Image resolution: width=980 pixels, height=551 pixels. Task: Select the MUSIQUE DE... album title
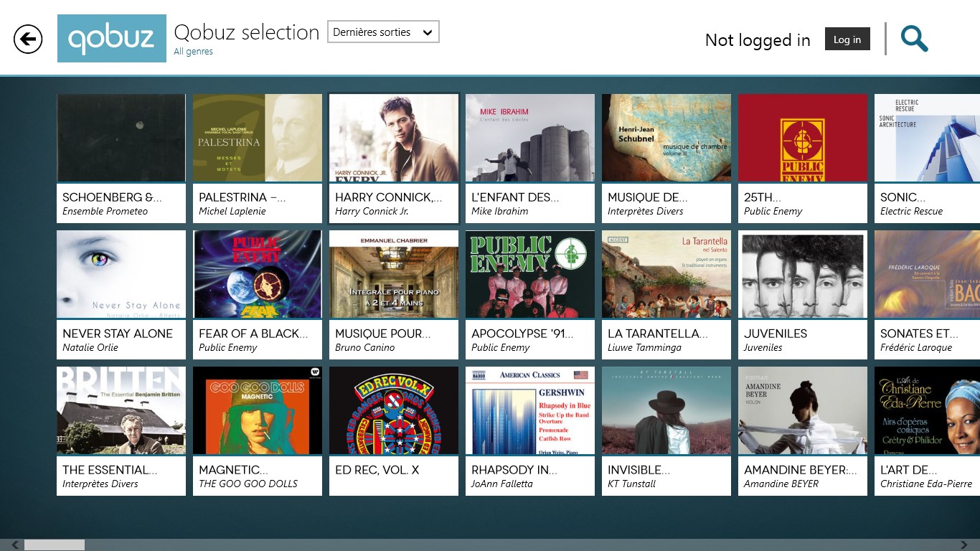648,197
